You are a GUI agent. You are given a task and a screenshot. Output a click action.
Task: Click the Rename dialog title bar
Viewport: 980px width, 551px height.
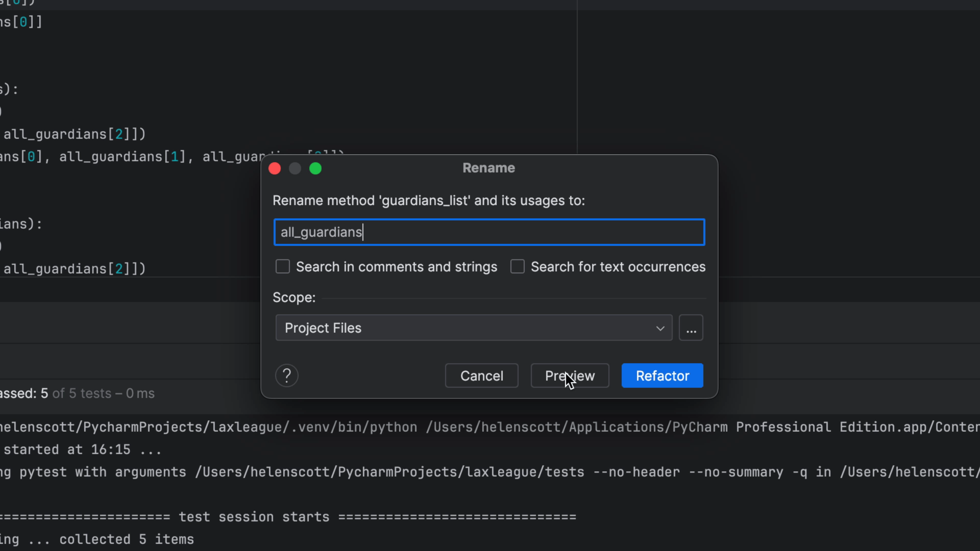(x=488, y=168)
